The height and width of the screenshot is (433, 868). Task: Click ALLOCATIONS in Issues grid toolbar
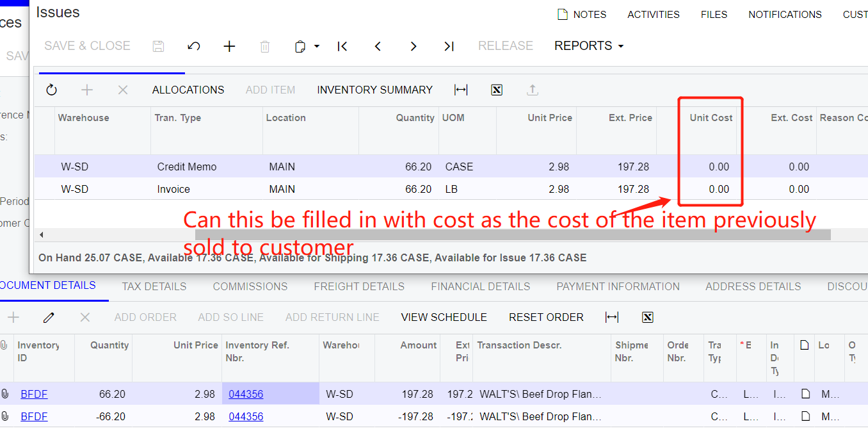pos(188,90)
